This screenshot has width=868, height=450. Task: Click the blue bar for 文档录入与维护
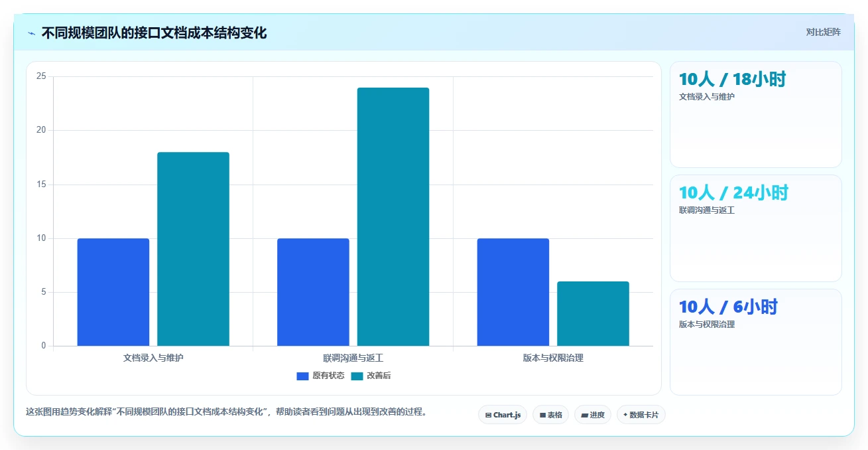(x=113, y=292)
